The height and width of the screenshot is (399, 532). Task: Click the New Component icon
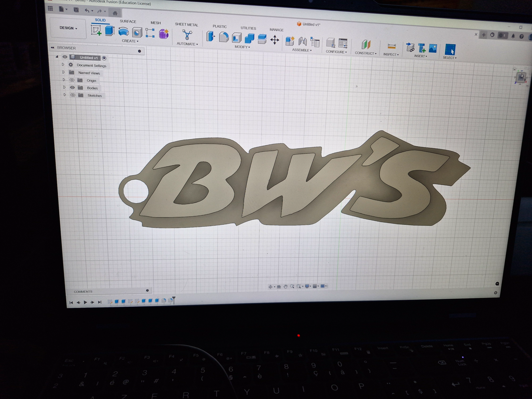(x=290, y=41)
